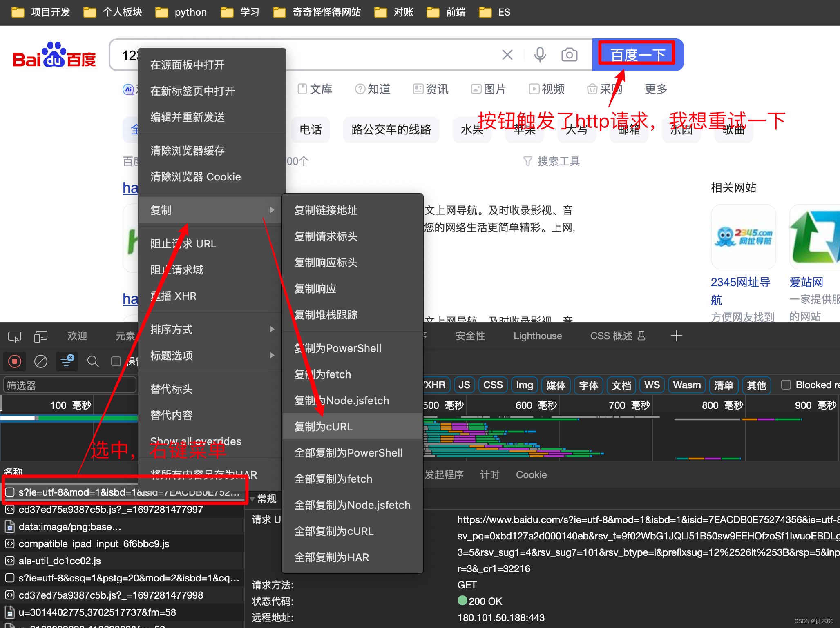
Task: Select the DevTools inspect element icon
Action: [x=15, y=336]
